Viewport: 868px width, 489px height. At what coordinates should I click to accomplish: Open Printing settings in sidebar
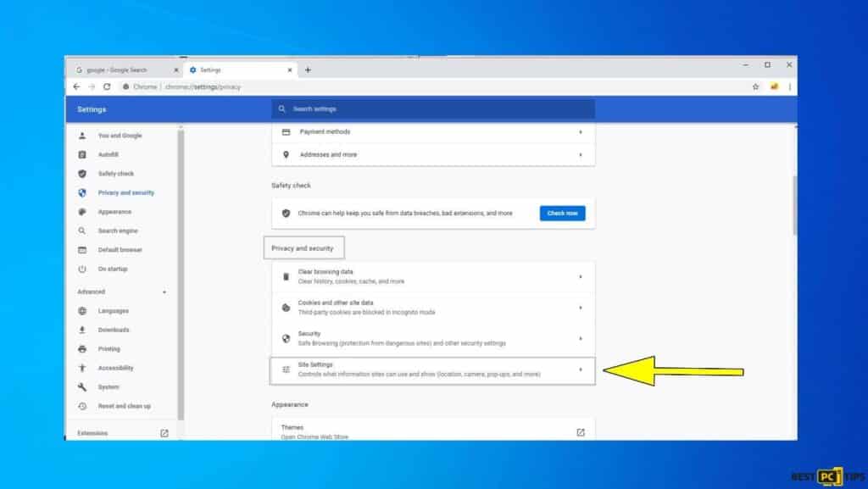click(x=108, y=349)
